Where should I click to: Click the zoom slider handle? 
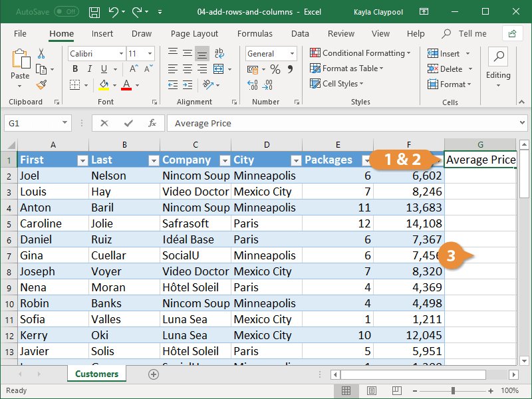point(453,391)
